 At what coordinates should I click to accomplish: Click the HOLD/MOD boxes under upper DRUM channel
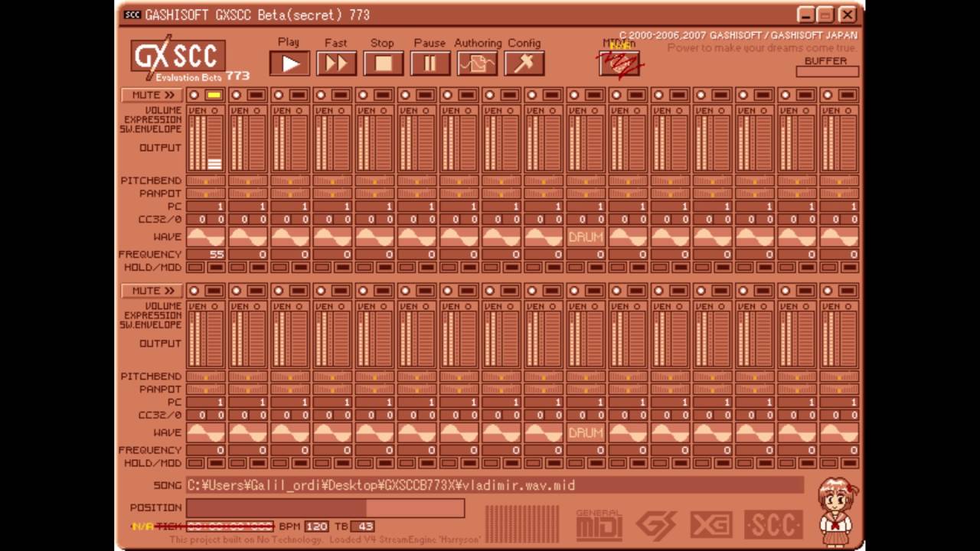586,267
